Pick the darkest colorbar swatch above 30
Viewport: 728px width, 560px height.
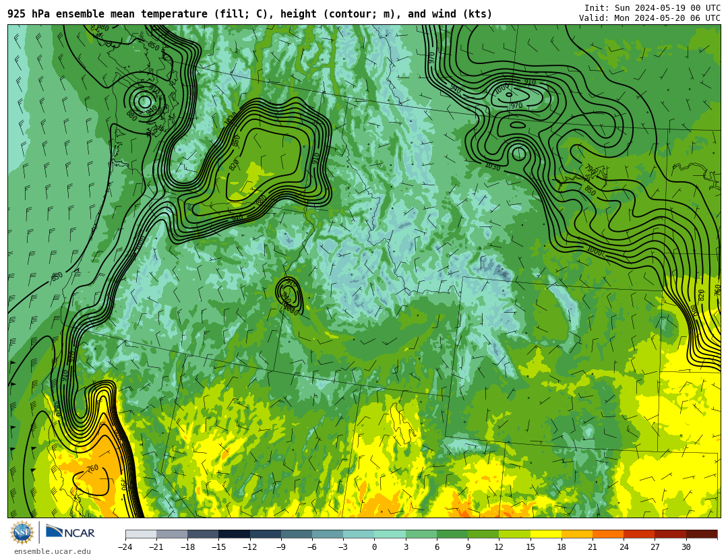pyautogui.click(x=702, y=534)
